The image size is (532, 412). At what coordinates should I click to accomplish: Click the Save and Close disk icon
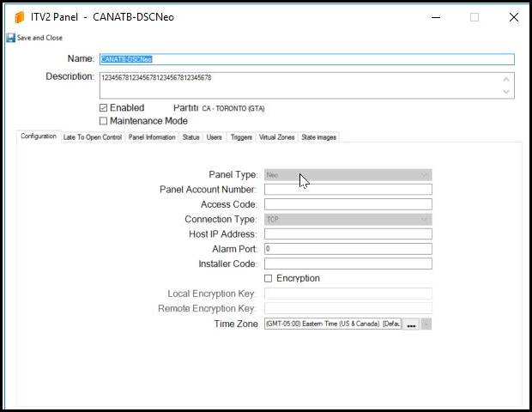(x=10, y=38)
